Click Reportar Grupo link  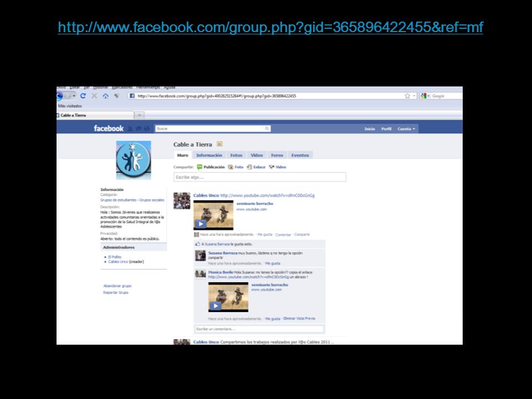click(x=116, y=293)
